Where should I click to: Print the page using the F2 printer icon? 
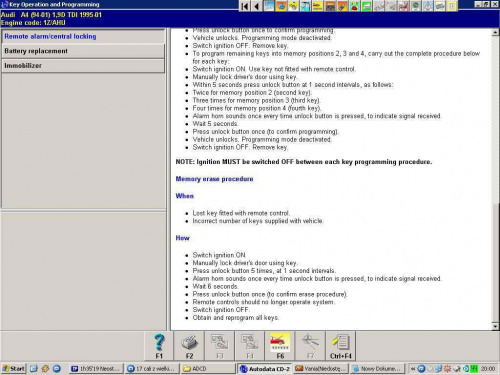pos(189,346)
